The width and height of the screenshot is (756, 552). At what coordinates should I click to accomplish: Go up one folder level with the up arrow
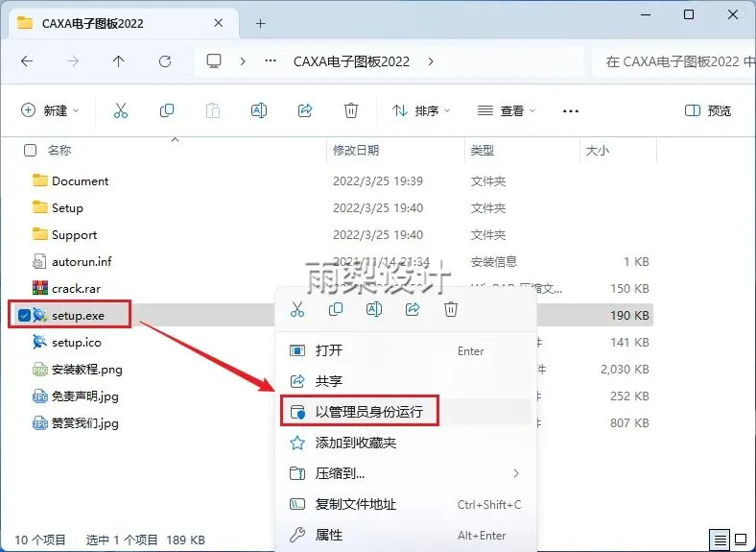pyautogui.click(x=119, y=61)
